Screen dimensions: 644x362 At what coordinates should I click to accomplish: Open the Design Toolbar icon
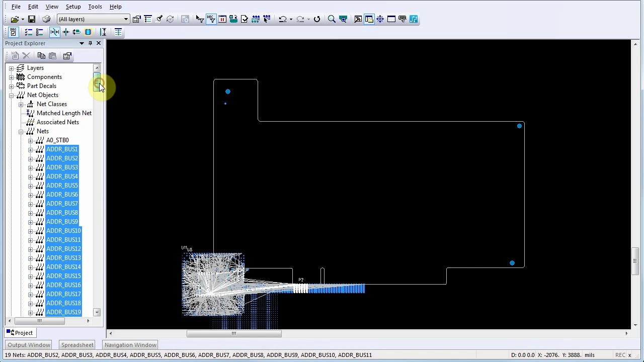(x=233, y=19)
